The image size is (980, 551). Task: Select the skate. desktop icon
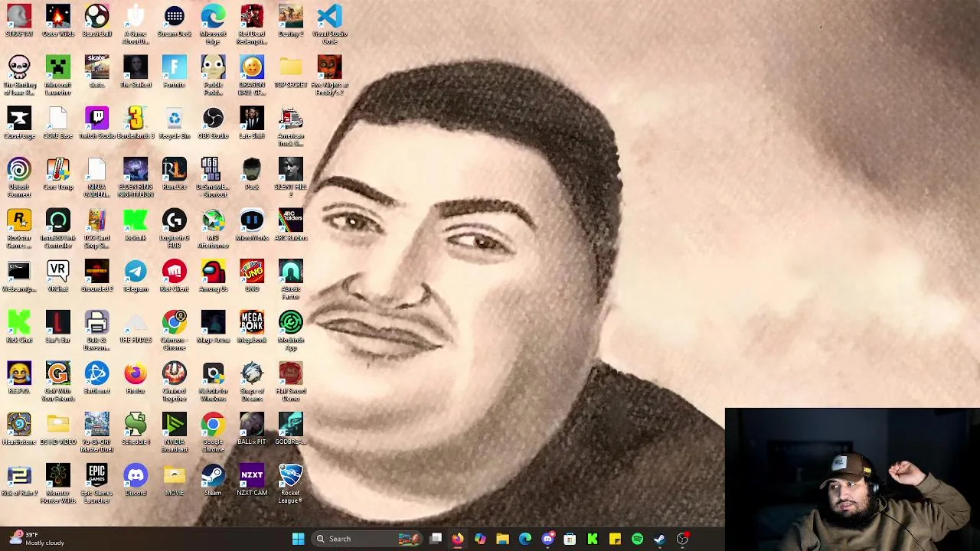coord(96,72)
